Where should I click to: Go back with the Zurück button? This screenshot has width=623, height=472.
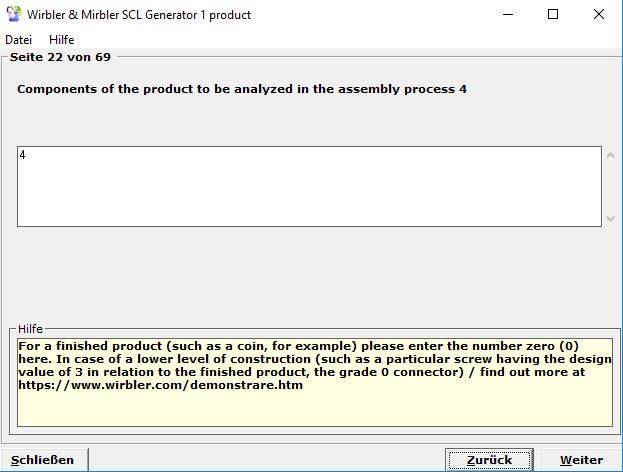[x=489, y=460]
